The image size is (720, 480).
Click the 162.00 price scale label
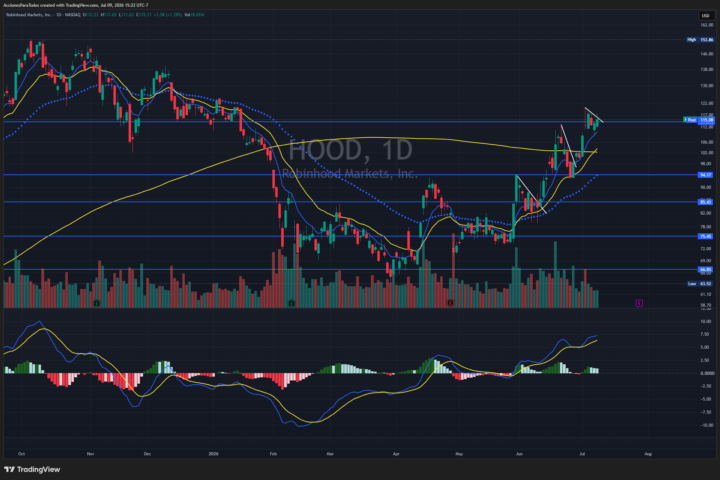(x=707, y=25)
